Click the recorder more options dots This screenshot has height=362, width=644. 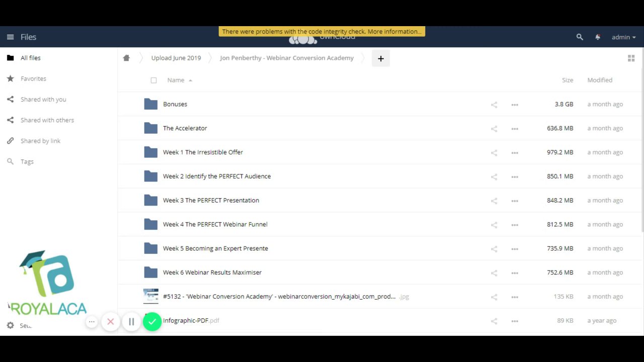92,322
